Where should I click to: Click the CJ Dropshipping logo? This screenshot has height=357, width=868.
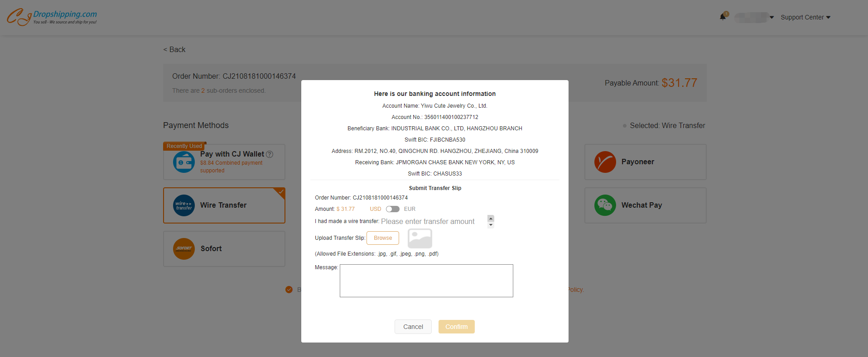coord(52,17)
